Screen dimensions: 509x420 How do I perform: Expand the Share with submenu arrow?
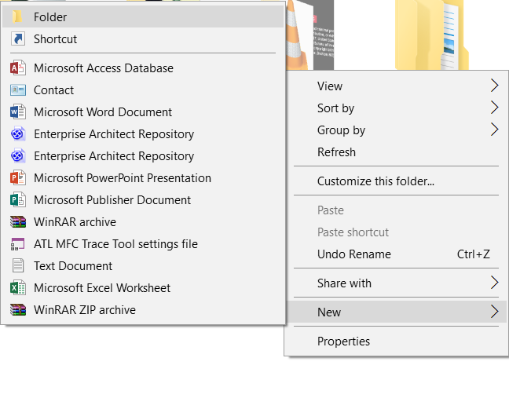494,283
